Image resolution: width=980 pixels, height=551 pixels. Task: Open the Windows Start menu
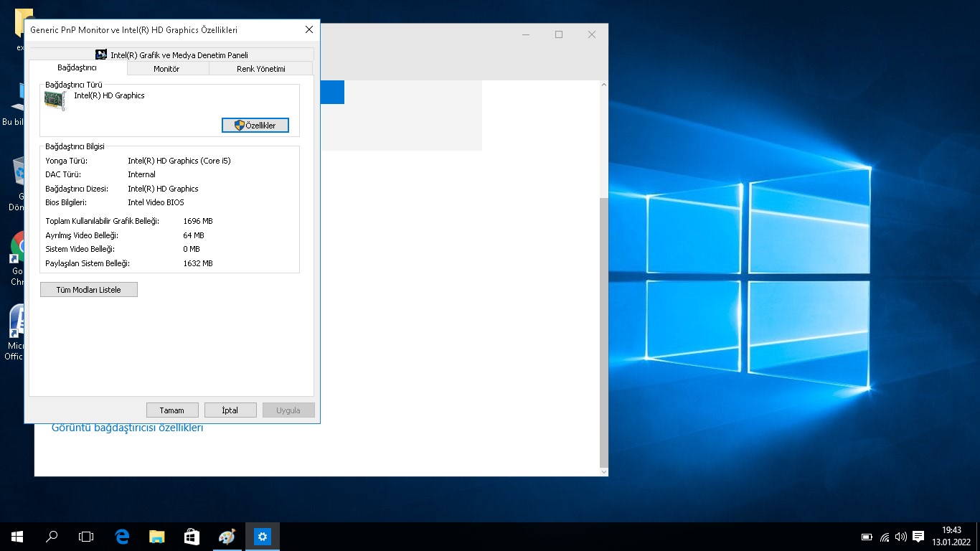[x=17, y=537]
